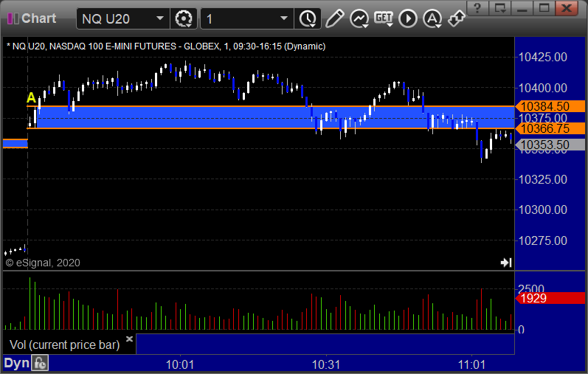Image resolution: width=588 pixels, height=374 pixels.
Task: Expand the interval dropdown arrow
Action: (284, 18)
